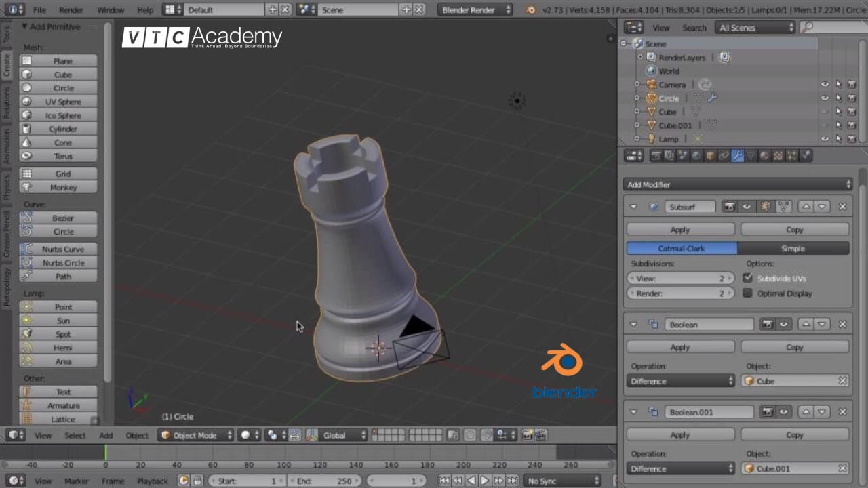Apply the Subsurf modifier
This screenshot has width=868, height=488.
point(680,229)
